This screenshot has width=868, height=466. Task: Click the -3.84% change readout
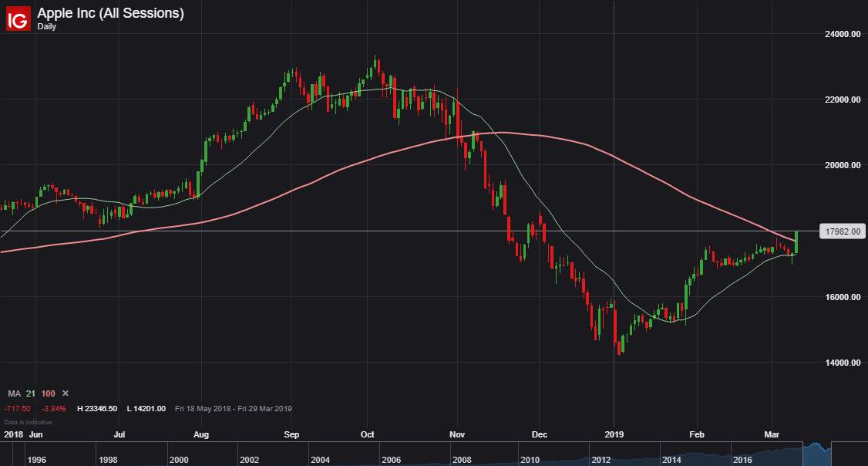point(54,409)
